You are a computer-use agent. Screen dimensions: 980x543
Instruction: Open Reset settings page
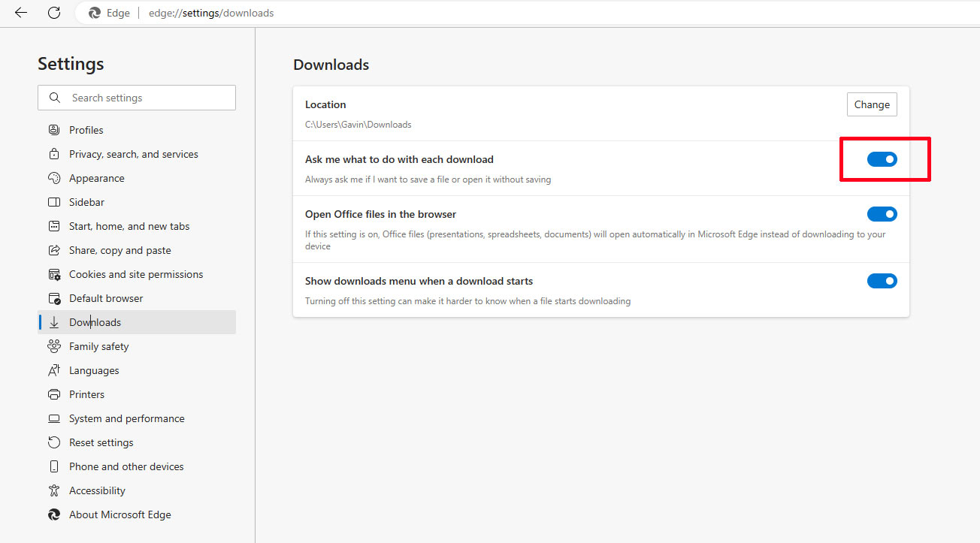tap(137, 442)
